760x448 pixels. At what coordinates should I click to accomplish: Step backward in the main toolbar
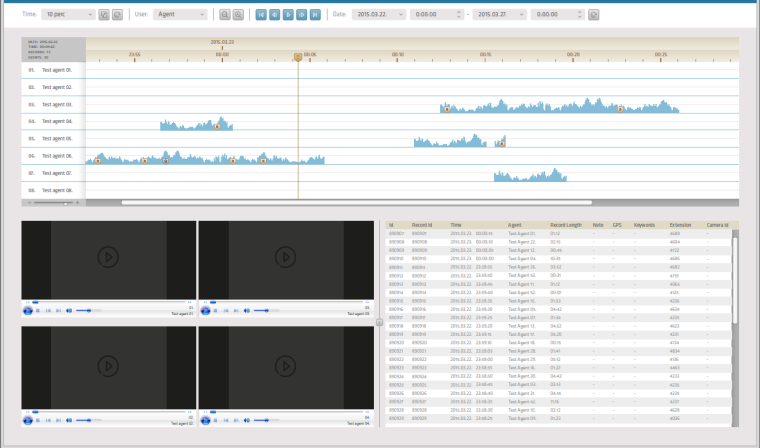click(274, 15)
